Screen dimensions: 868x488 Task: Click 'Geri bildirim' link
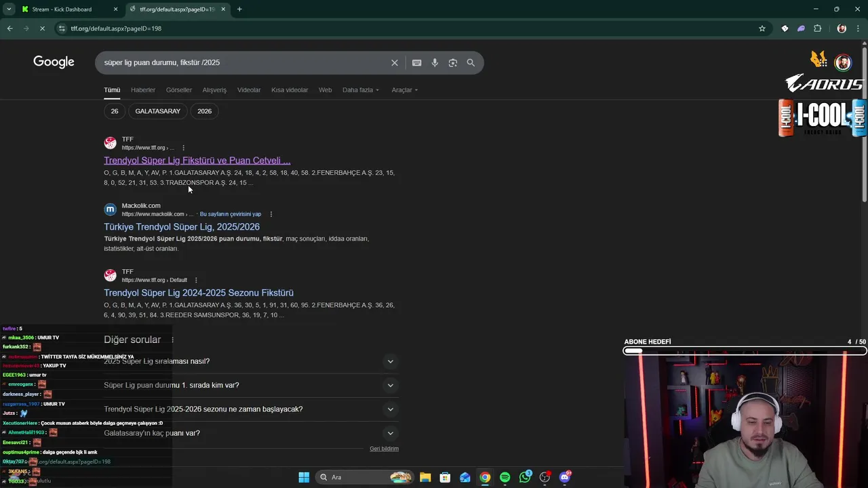(384, 449)
